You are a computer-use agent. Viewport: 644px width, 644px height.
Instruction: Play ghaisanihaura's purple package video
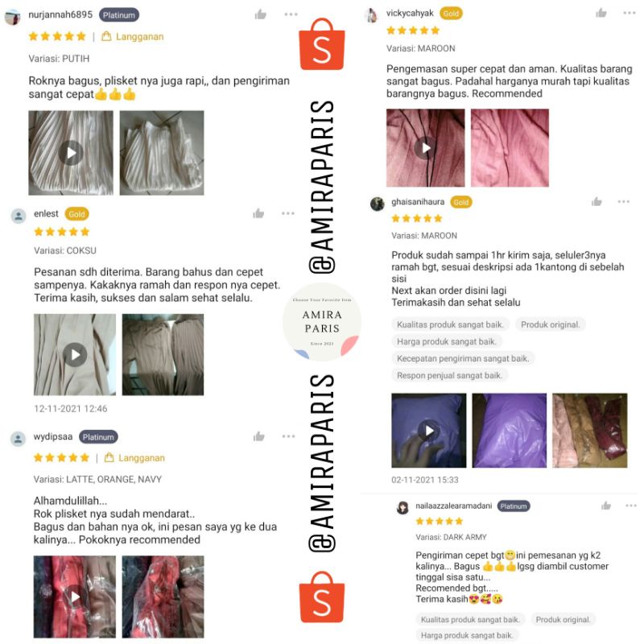pos(429,431)
